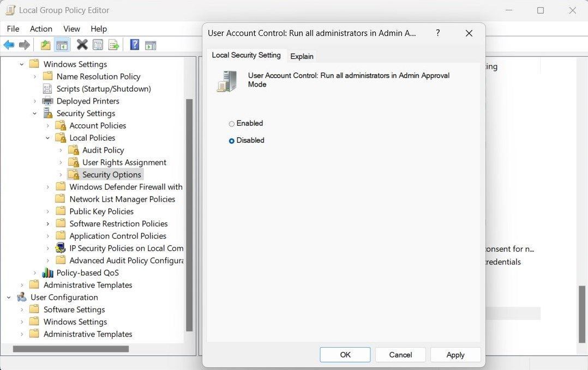
Task: Click the back navigation arrow in the toolbar
Action: tap(9, 44)
